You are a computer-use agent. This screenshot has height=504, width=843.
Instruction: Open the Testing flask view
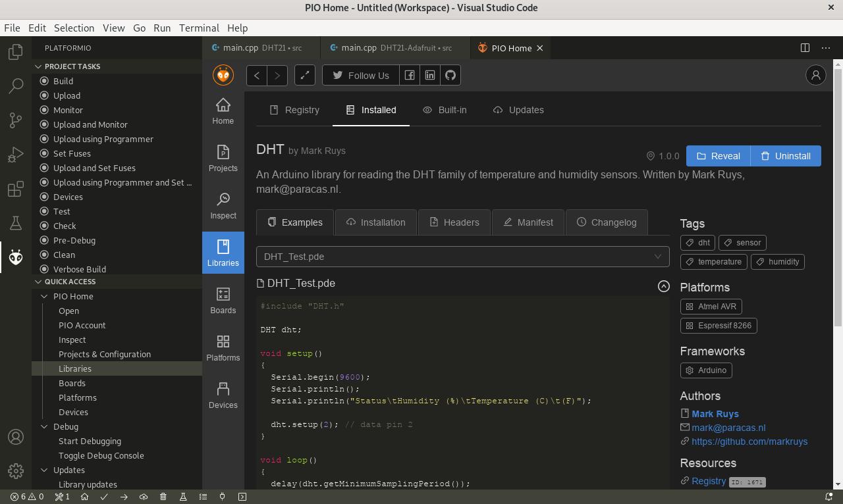pos(16,223)
